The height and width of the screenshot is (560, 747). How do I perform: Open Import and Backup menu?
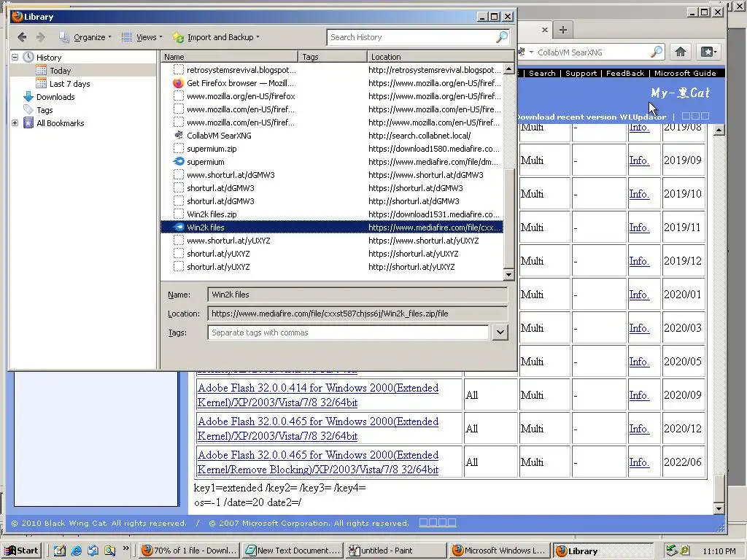click(x=216, y=37)
